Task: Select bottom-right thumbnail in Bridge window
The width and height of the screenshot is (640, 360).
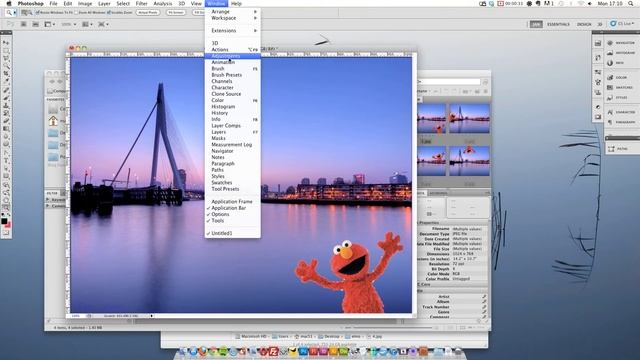Action: (x=469, y=161)
